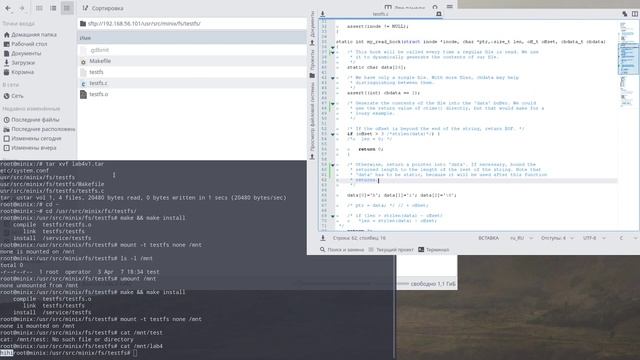Collapse the comment fold at line 47
640x360 pixels.
click(333, 103)
